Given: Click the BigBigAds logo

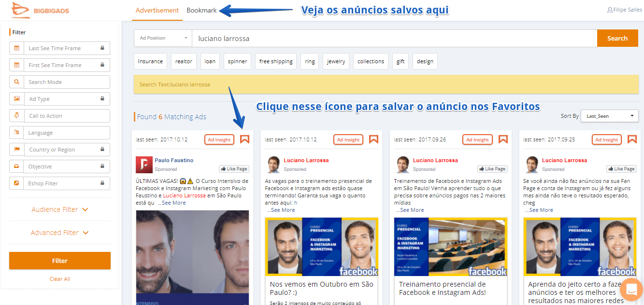Looking at the screenshot, I should 39,10.
